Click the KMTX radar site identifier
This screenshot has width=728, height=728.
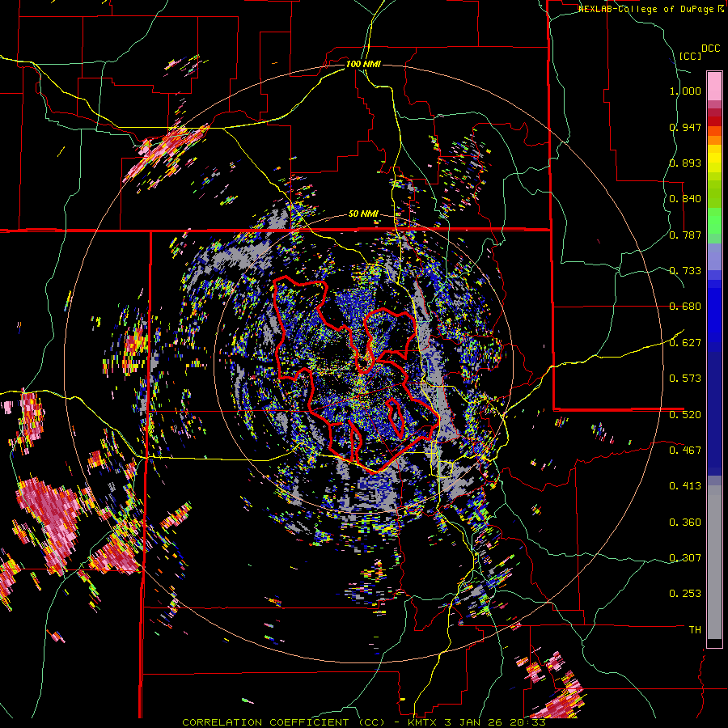(423, 722)
